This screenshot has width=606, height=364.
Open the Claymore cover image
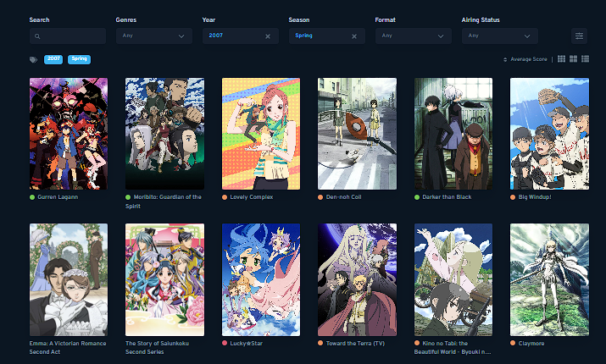tap(549, 280)
